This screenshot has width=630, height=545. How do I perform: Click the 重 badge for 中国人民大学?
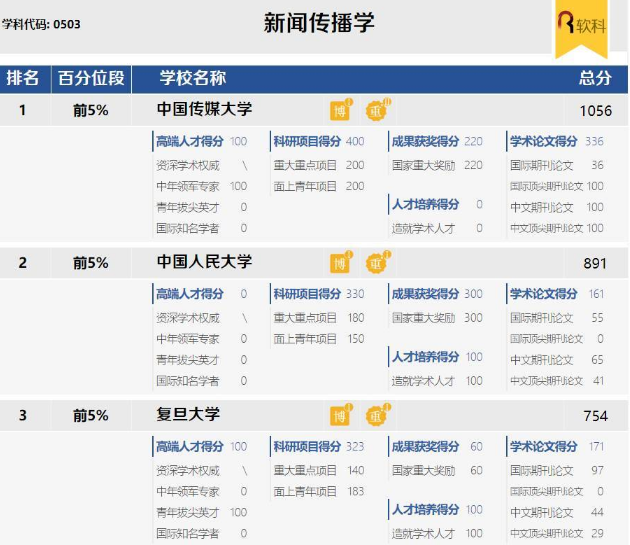coord(376,263)
